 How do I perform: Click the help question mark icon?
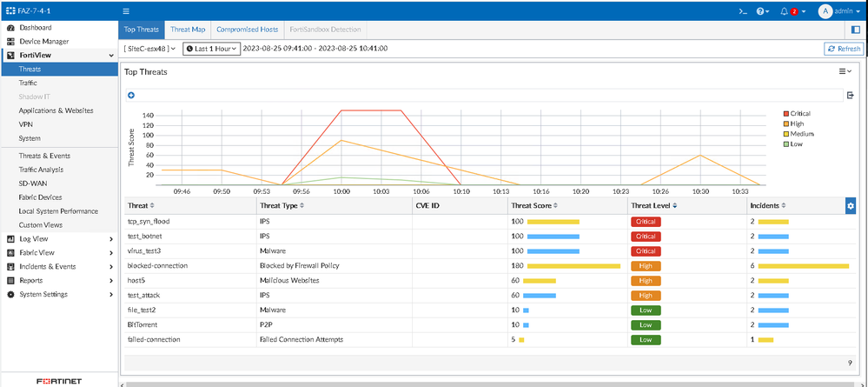762,11
